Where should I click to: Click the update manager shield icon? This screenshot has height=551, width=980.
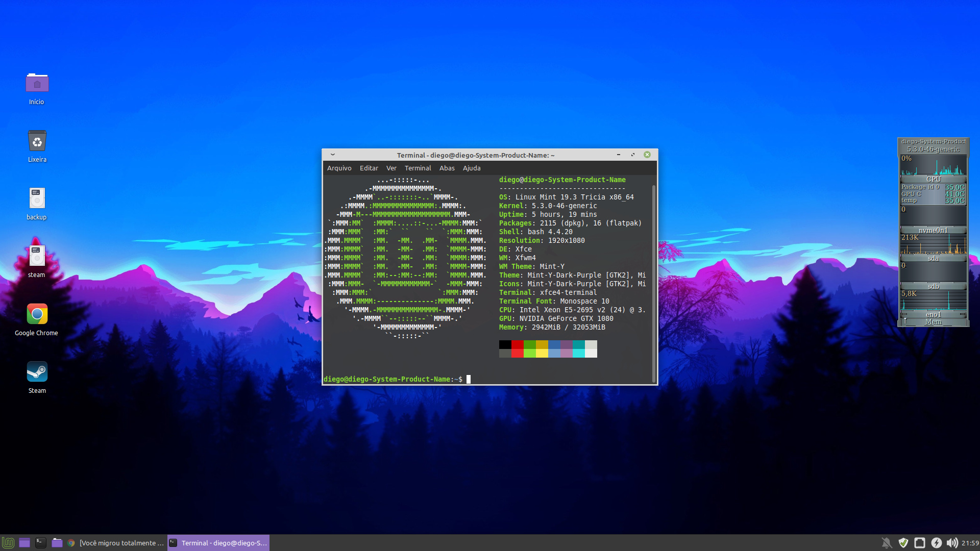pos(903,543)
